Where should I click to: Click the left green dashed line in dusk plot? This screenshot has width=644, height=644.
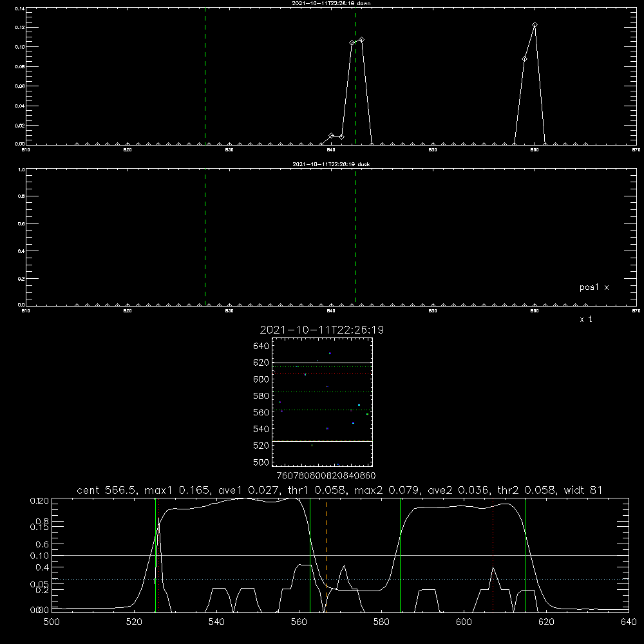point(205,237)
